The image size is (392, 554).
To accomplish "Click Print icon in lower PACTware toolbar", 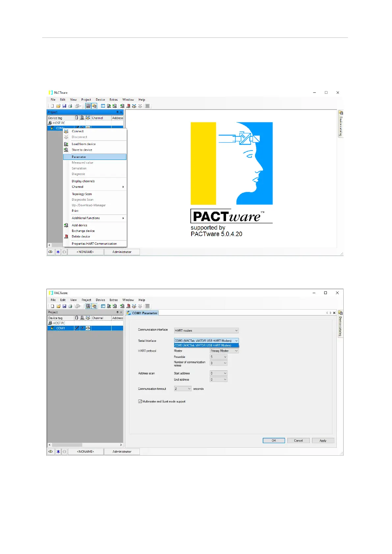I will pos(70,306).
